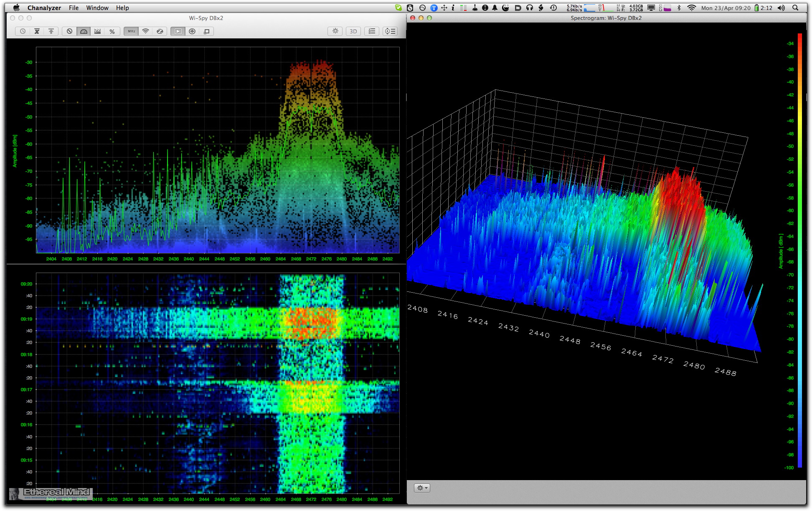Click the 09:19 row in waterfall view
This screenshot has height=511, width=812.
click(x=26, y=319)
